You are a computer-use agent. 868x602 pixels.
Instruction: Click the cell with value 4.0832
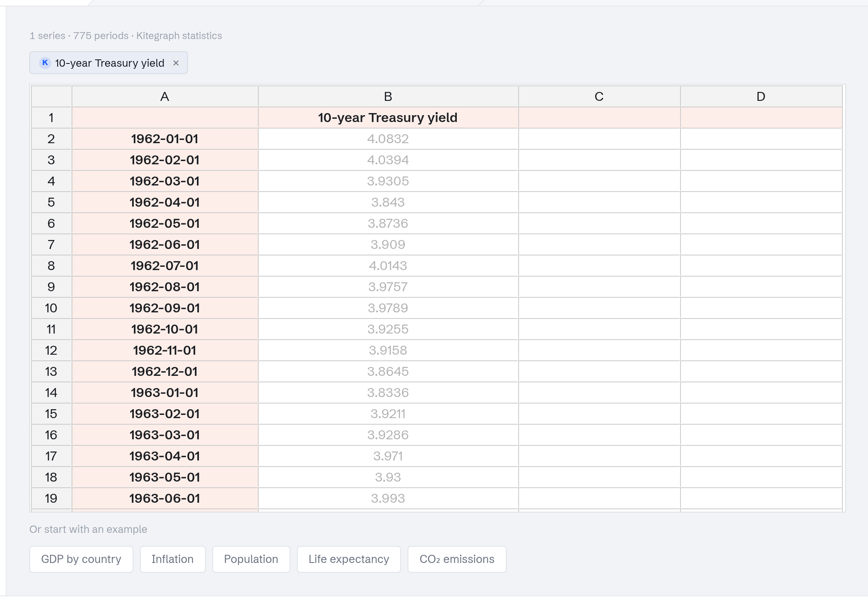coord(388,139)
